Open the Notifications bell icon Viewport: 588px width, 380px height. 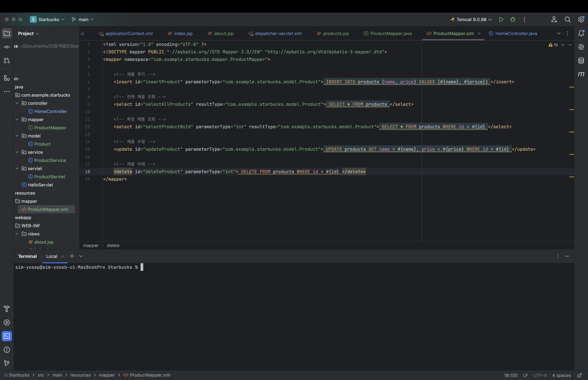coord(581,33)
